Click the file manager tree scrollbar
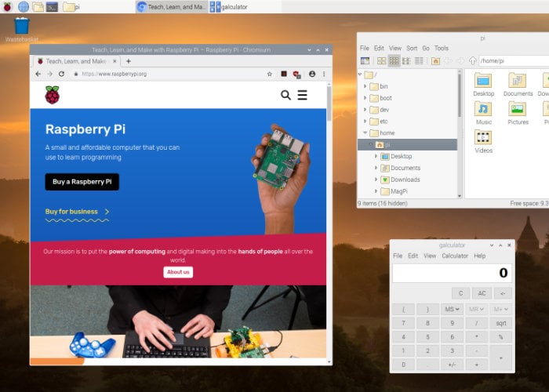 (x=460, y=95)
